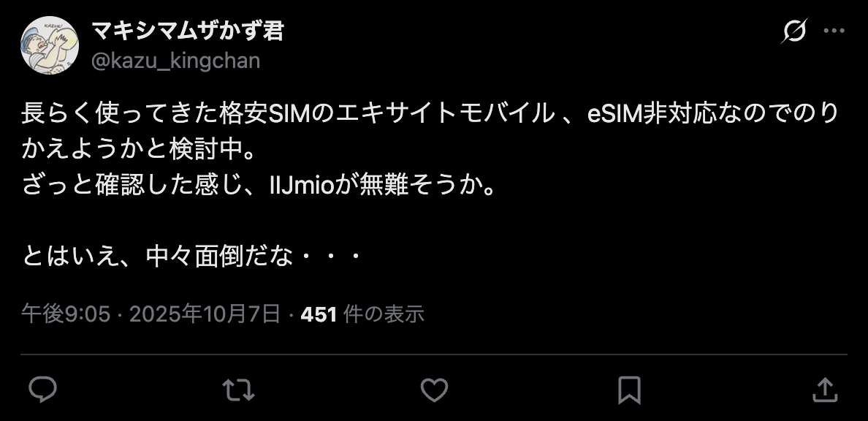Open the share upload-arrow icon
The height and width of the screenshot is (421, 868).
[825, 390]
